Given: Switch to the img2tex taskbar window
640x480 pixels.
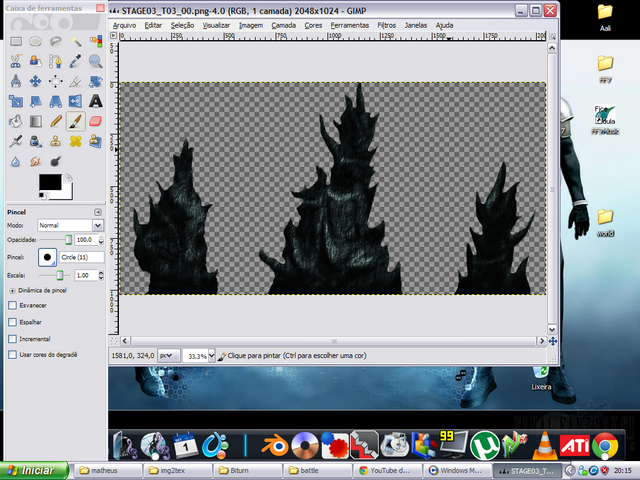Looking at the screenshot, I should pos(178,471).
